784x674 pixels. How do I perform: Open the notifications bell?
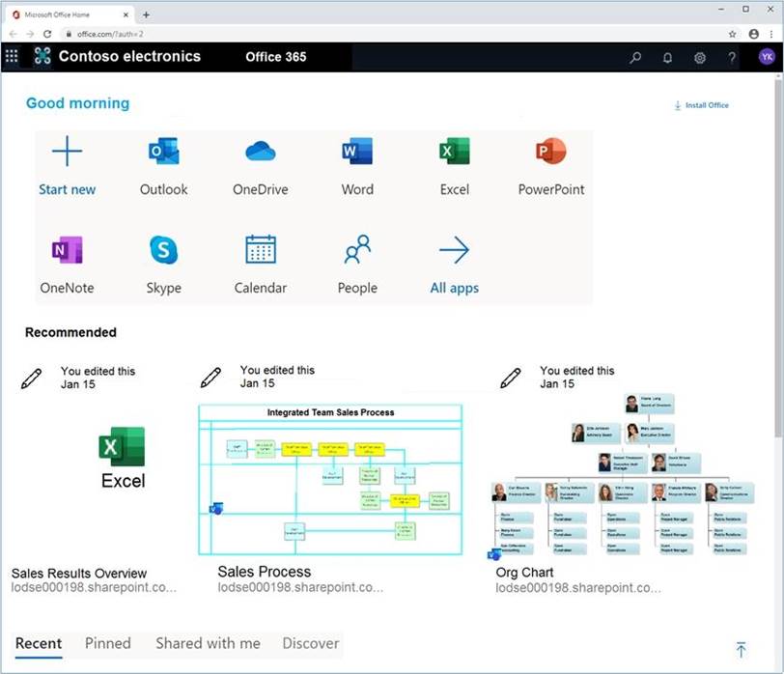[x=667, y=57]
